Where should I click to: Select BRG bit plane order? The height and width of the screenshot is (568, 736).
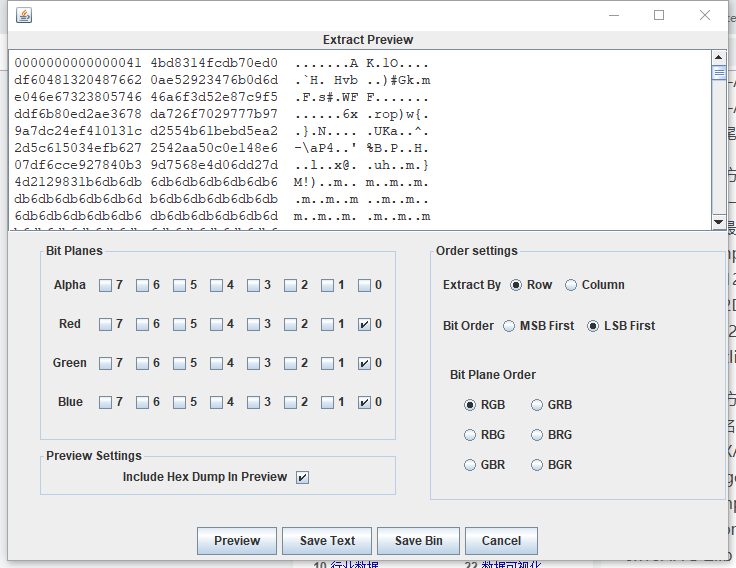(x=537, y=435)
